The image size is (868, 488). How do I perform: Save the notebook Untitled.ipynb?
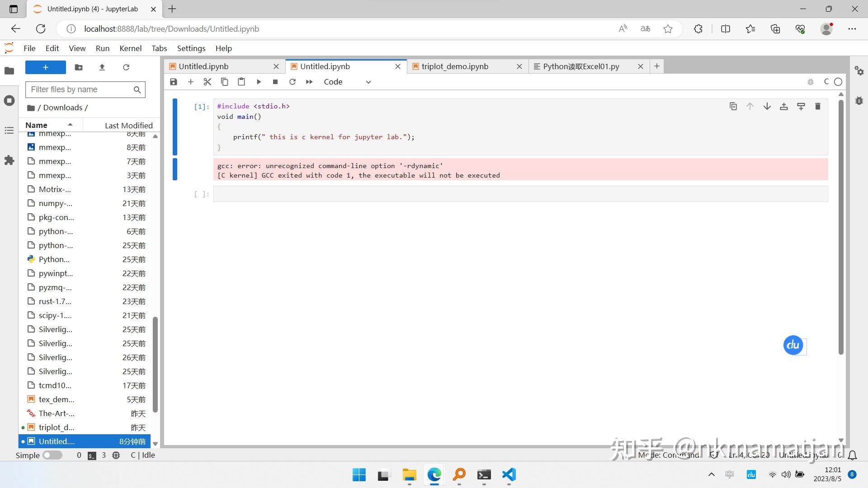coord(174,82)
